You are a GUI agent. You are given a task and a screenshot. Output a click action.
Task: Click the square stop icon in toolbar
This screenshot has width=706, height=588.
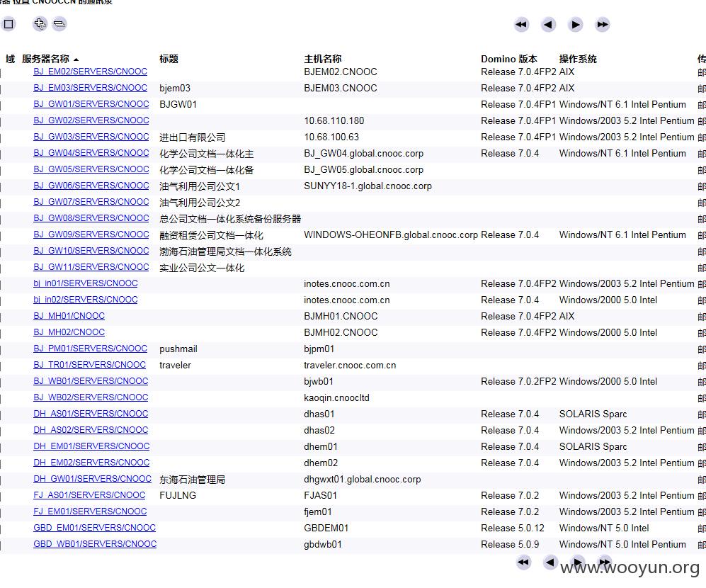click(8, 24)
